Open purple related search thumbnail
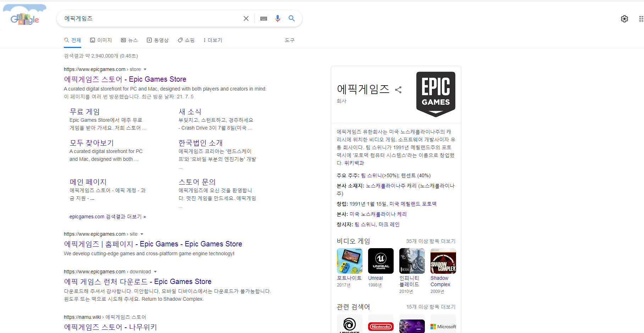644x333 pixels. pos(412,324)
